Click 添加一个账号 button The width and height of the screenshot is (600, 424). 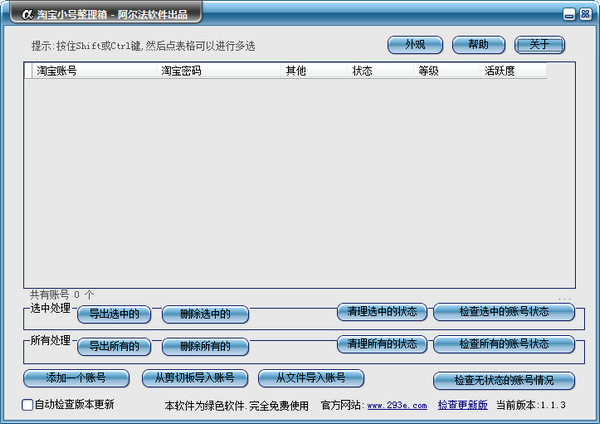coord(76,378)
